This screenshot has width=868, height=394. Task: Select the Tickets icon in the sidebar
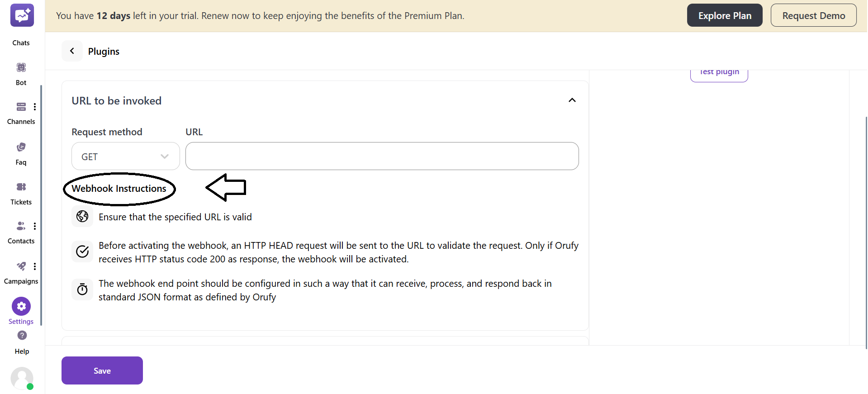21,186
